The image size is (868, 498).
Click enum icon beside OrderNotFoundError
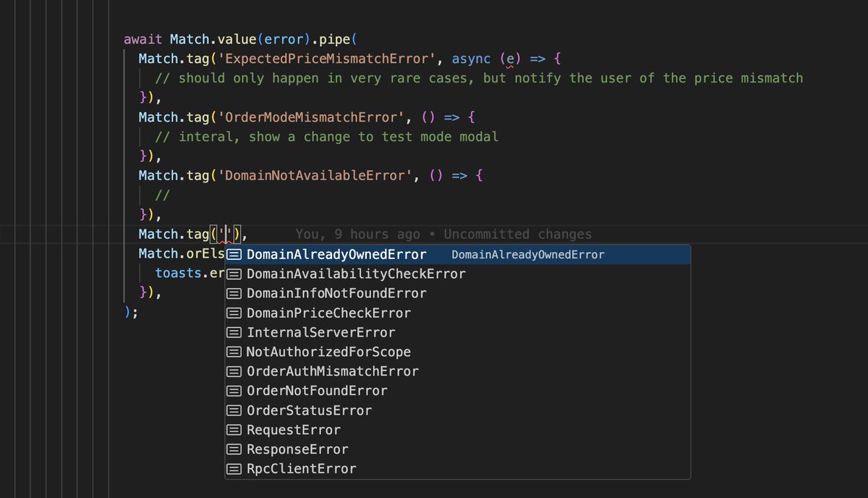[x=234, y=391]
